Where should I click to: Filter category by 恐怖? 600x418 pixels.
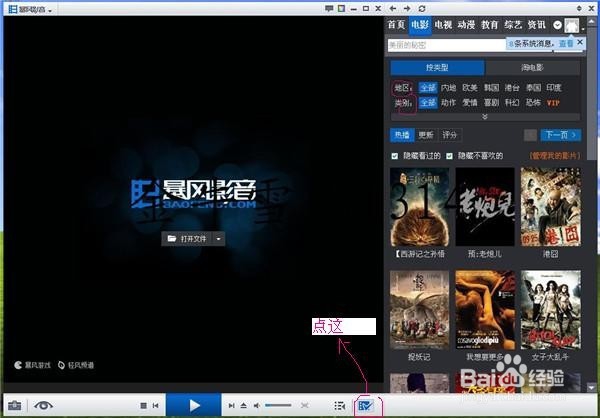pos(533,103)
